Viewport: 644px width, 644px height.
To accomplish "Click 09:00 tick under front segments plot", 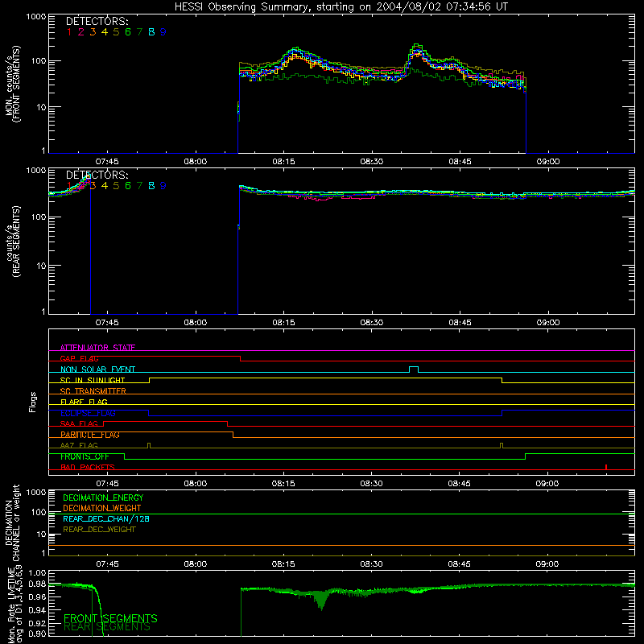I will (548, 162).
